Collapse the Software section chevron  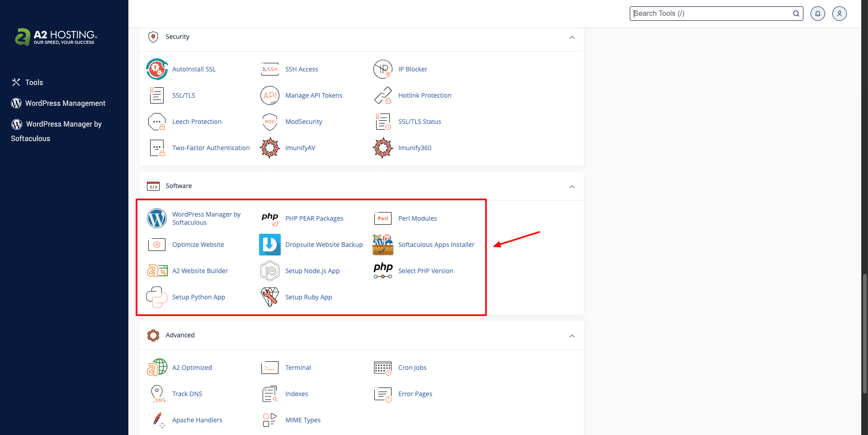click(x=572, y=186)
